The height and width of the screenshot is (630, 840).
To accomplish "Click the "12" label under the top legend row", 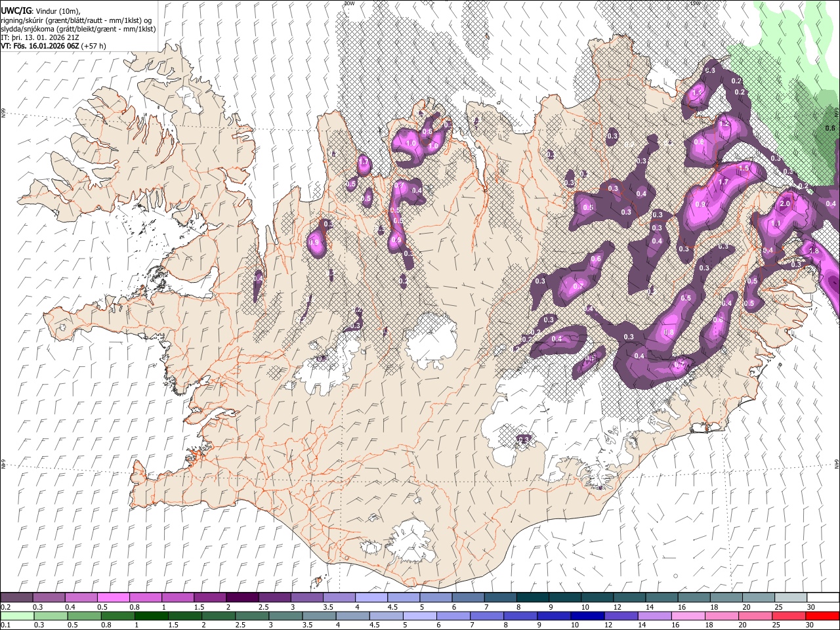I will point(618,607).
